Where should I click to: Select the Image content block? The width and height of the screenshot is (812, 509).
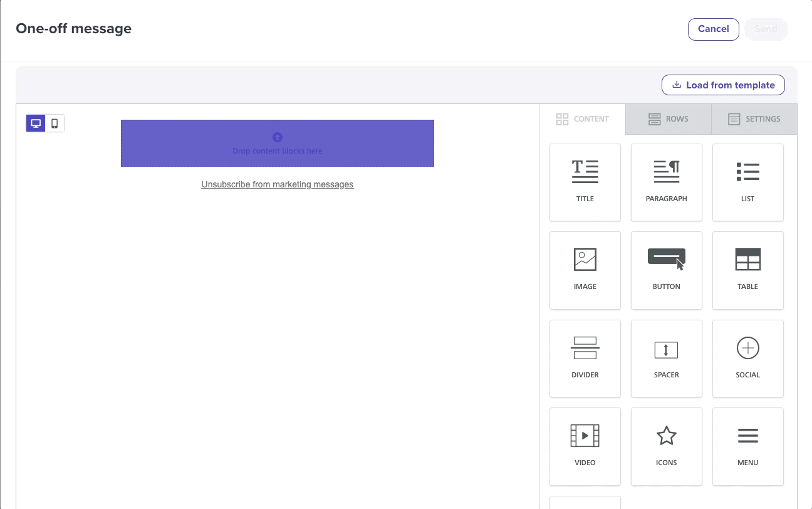585,270
